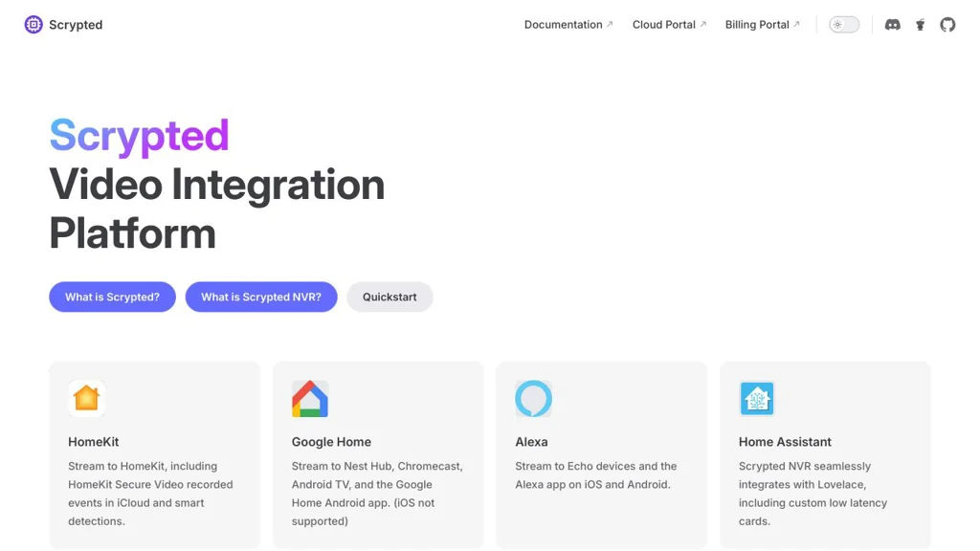
Task: Select the Alexa card title
Action: tap(531, 442)
